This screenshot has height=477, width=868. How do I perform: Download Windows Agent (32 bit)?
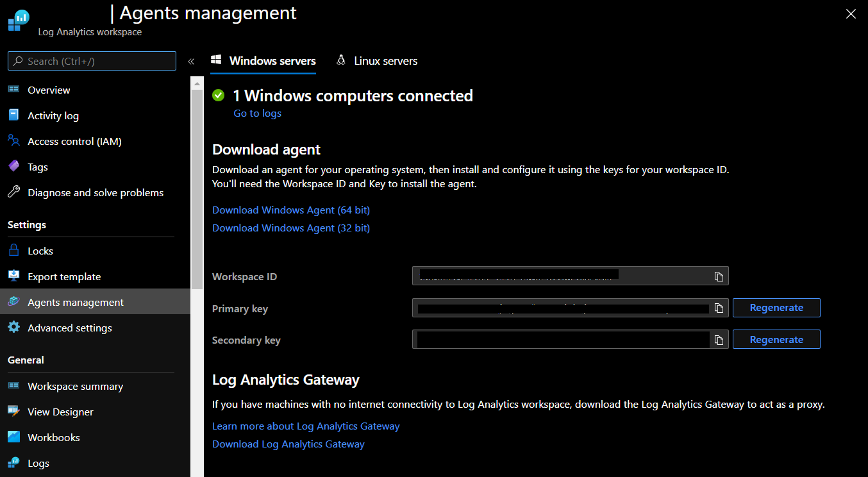(291, 228)
